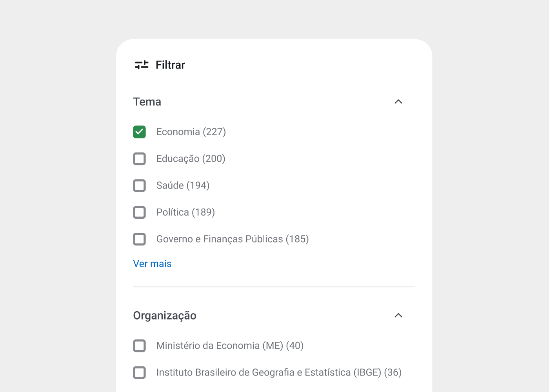
Task: Collapse the Organização section chevron
Action: pos(398,316)
